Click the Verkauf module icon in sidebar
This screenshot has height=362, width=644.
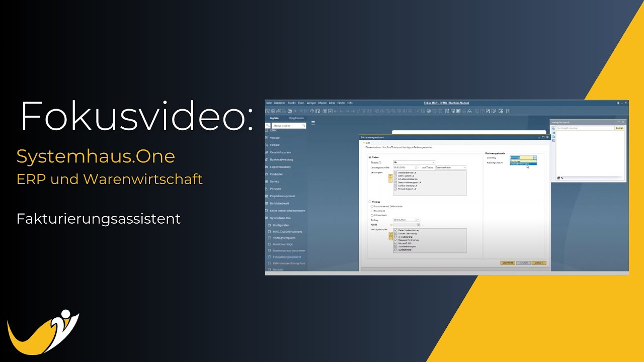point(267,137)
